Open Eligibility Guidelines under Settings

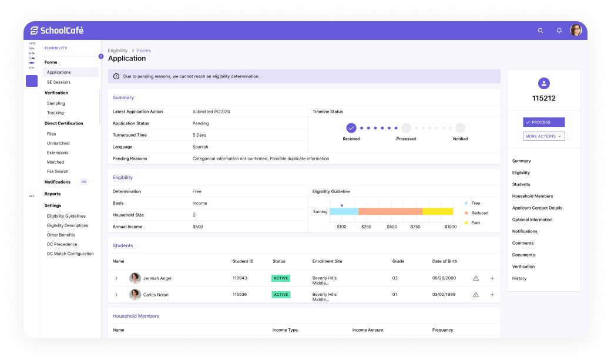tap(66, 216)
